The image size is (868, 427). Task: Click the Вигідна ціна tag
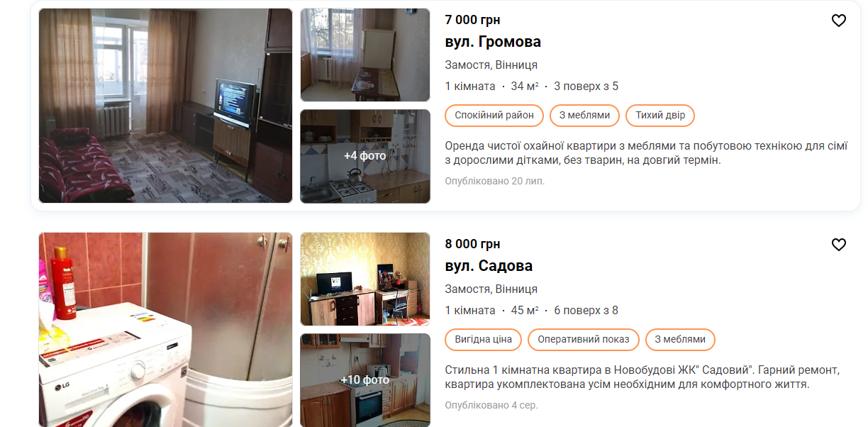(x=483, y=340)
